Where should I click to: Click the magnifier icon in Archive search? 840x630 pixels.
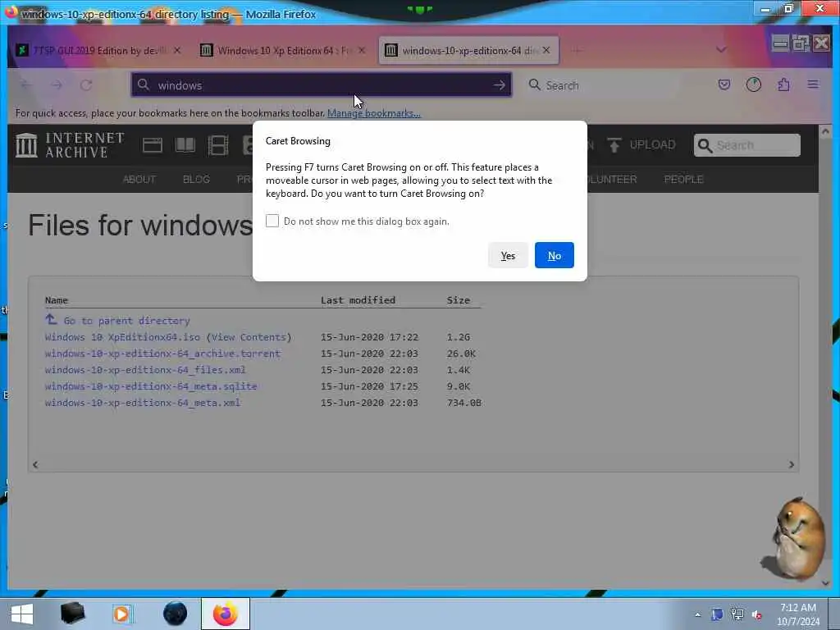705,146
